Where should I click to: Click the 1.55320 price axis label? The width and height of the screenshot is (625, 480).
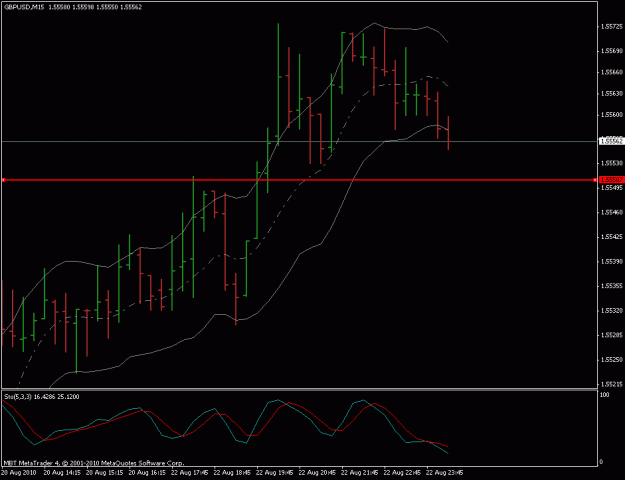pyautogui.click(x=611, y=311)
